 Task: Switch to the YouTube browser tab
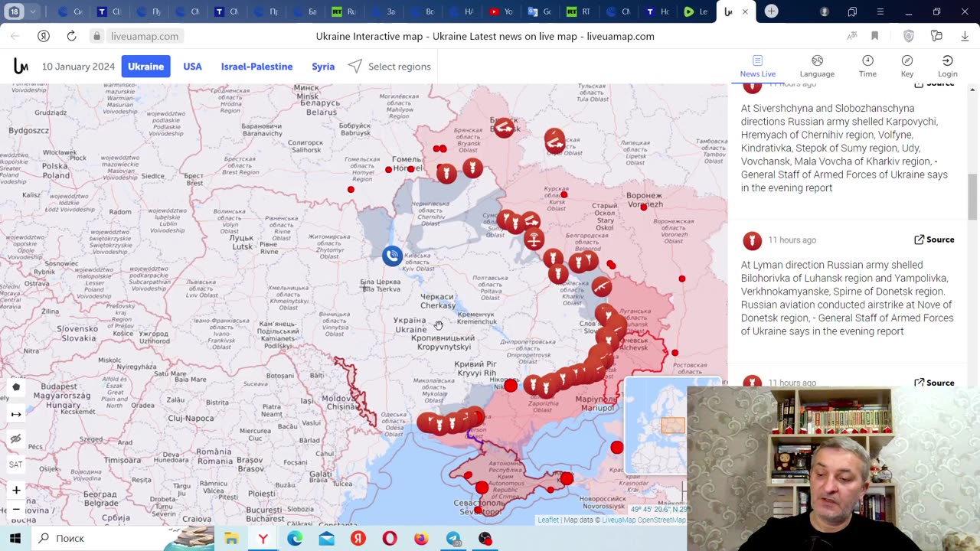(501, 11)
